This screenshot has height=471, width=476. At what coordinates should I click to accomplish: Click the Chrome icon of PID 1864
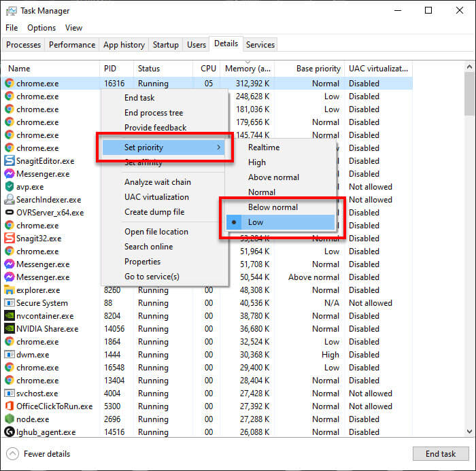click(10, 341)
